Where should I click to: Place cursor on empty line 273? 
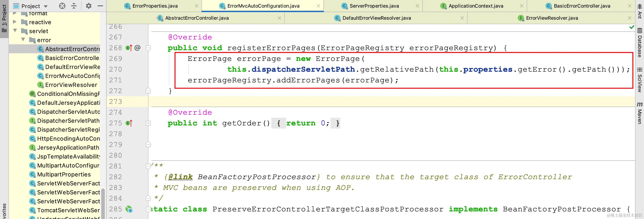(391, 101)
